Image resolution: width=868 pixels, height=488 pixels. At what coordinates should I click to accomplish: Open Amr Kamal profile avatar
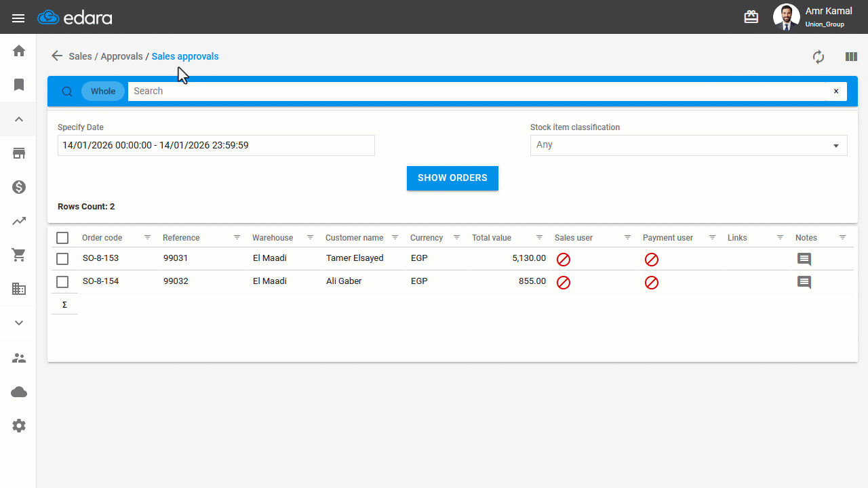pos(787,17)
